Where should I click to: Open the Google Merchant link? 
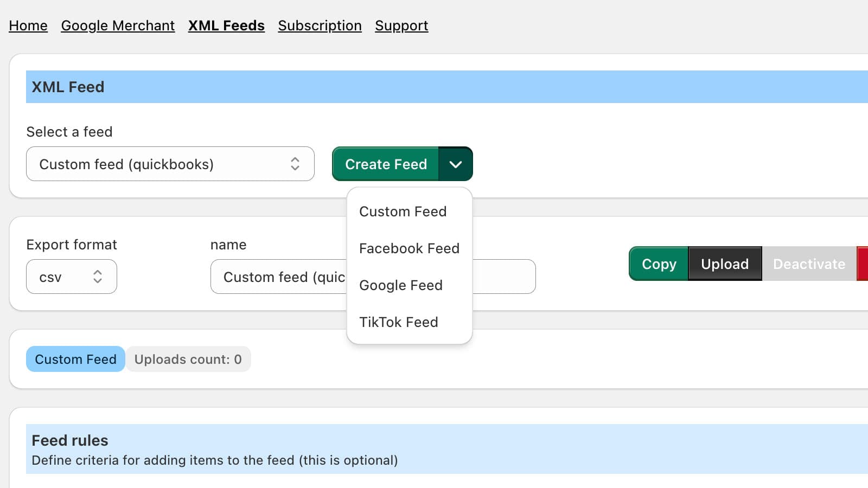pos(118,25)
